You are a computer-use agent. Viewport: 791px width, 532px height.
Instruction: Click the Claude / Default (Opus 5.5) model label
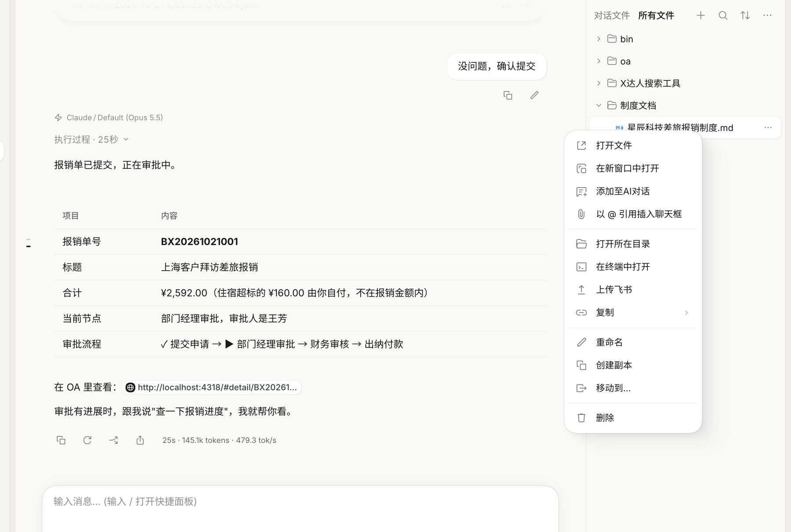coord(114,117)
